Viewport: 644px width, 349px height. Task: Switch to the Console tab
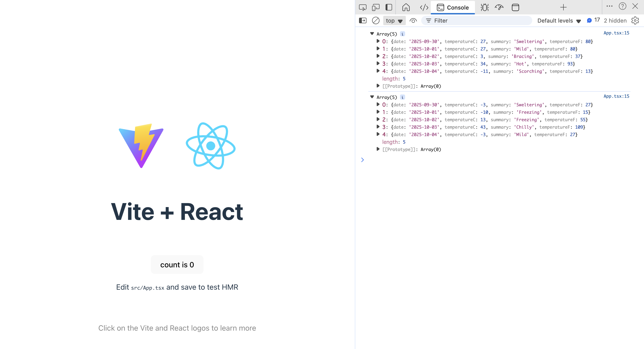pos(453,7)
